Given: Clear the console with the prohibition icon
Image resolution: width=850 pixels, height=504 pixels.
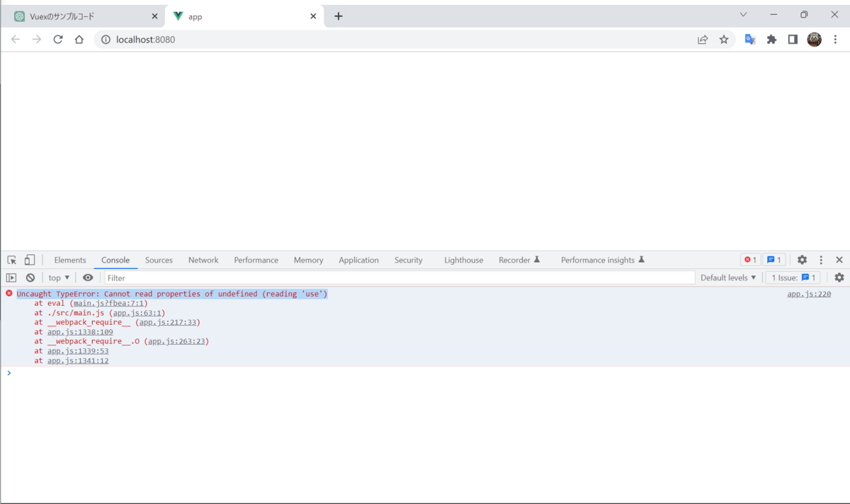Looking at the screenshot, I should 30,277.
